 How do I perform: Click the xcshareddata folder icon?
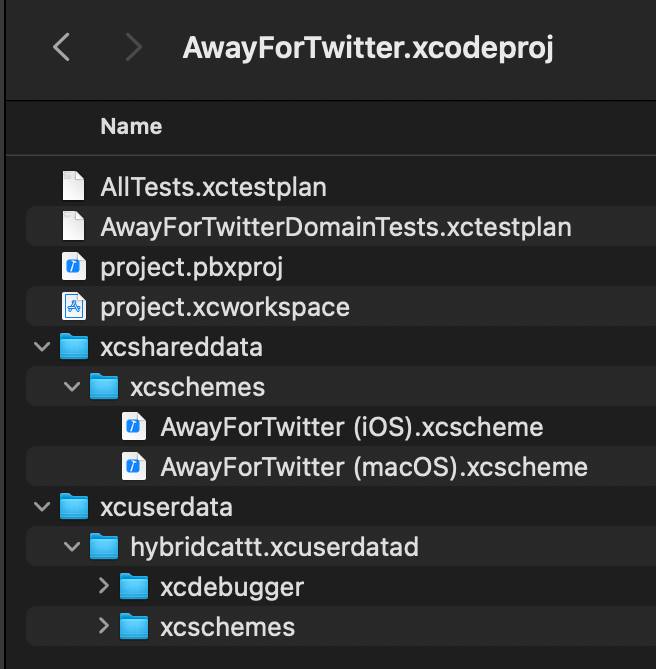[74, 347]
